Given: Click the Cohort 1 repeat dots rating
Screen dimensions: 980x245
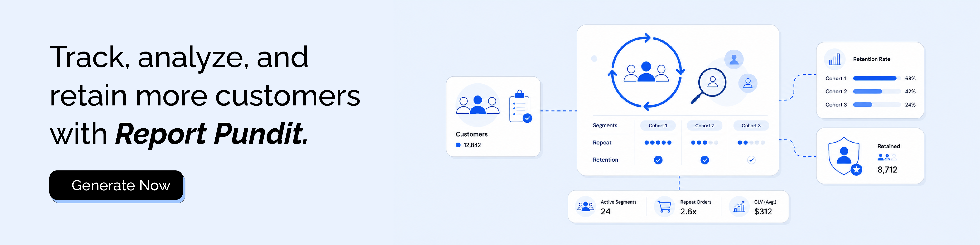Looking at the screenshot, I should coord(658,143).
